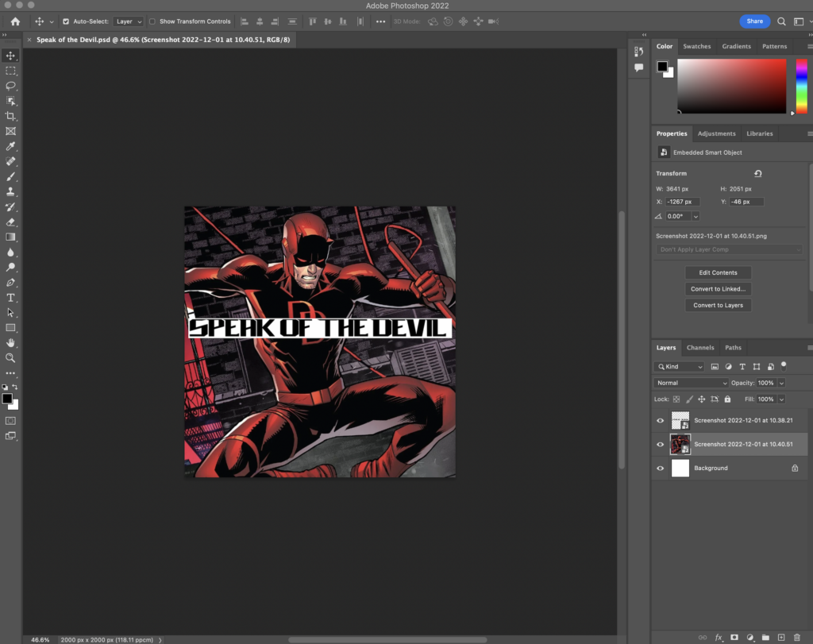Expand the layer Opacity dropdown

tap(781, 383)
